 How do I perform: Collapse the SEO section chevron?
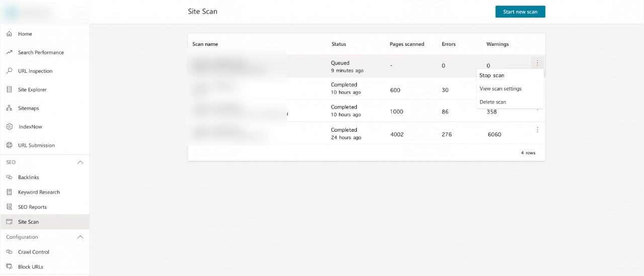point(80,162)
